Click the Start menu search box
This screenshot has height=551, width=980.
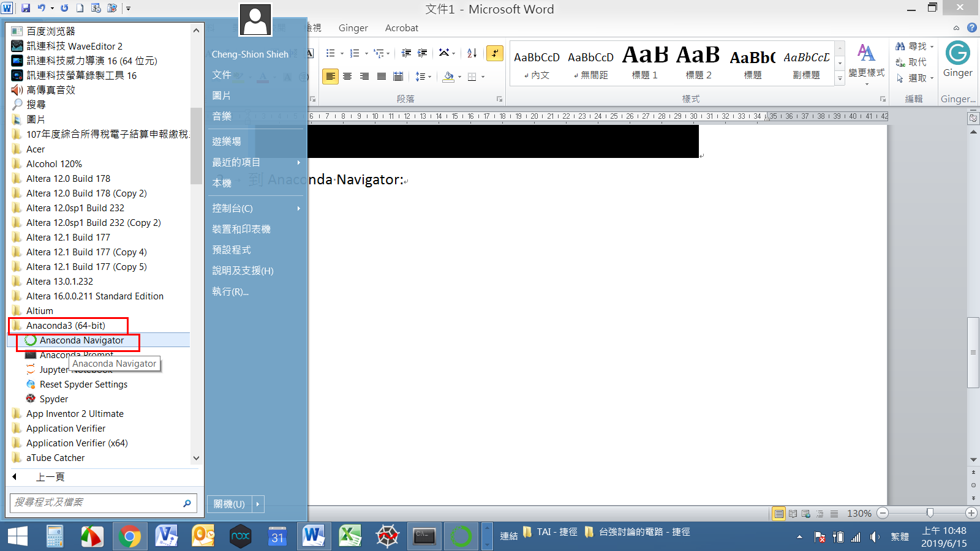pos(103,503)
